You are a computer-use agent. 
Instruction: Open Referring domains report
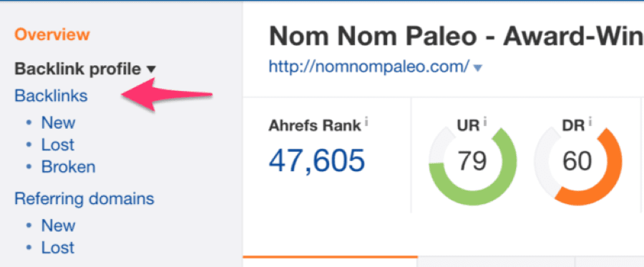point(84,199)
